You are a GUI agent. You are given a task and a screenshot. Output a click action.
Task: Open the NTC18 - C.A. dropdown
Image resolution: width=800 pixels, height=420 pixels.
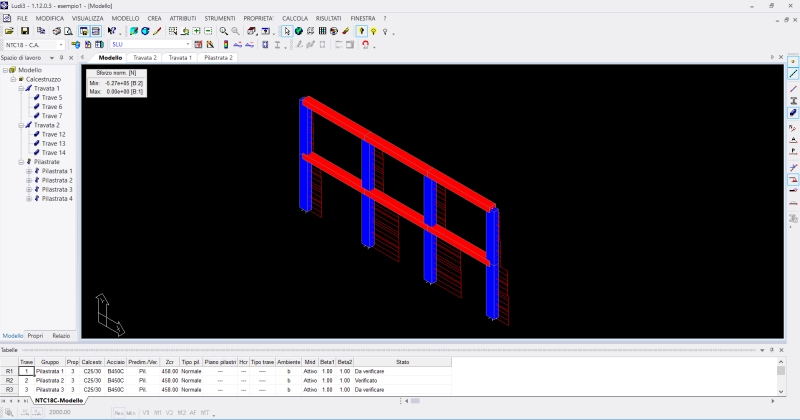click(62, 45)
